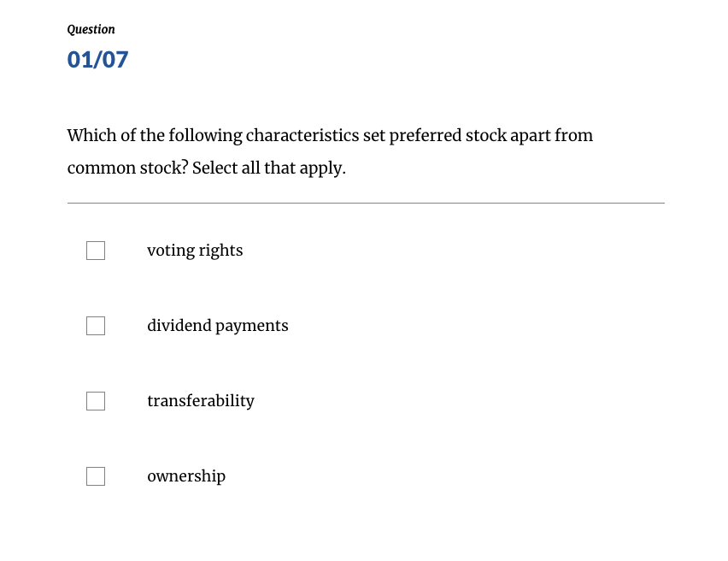Click the dividend payments label text

point(217,325)
